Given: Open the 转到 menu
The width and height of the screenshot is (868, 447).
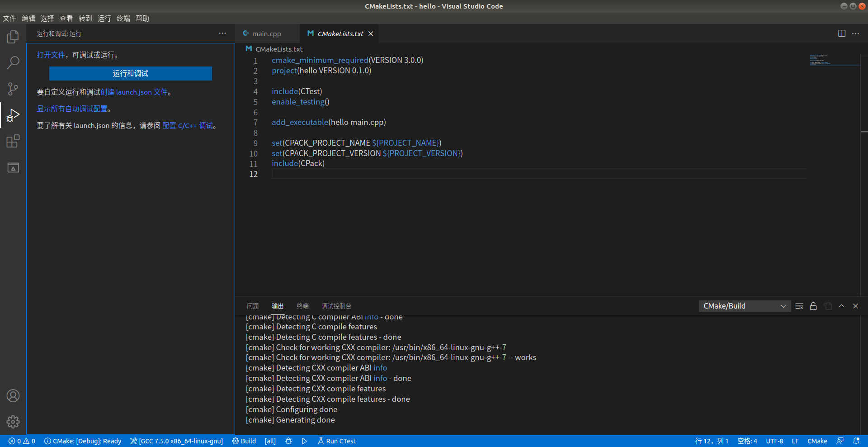Looking at the screenshot, I should click(x=85, y=19).
